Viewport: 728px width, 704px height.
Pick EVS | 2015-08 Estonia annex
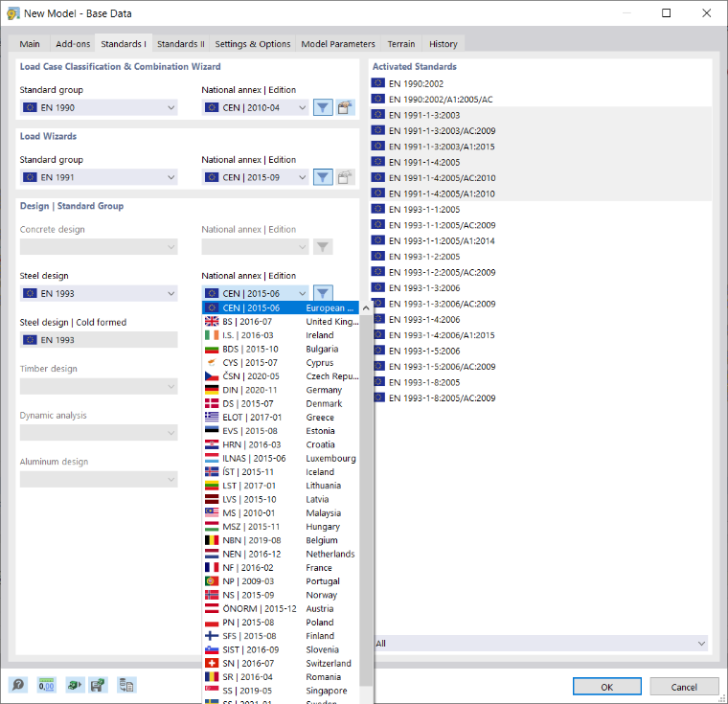pos(281,430)
